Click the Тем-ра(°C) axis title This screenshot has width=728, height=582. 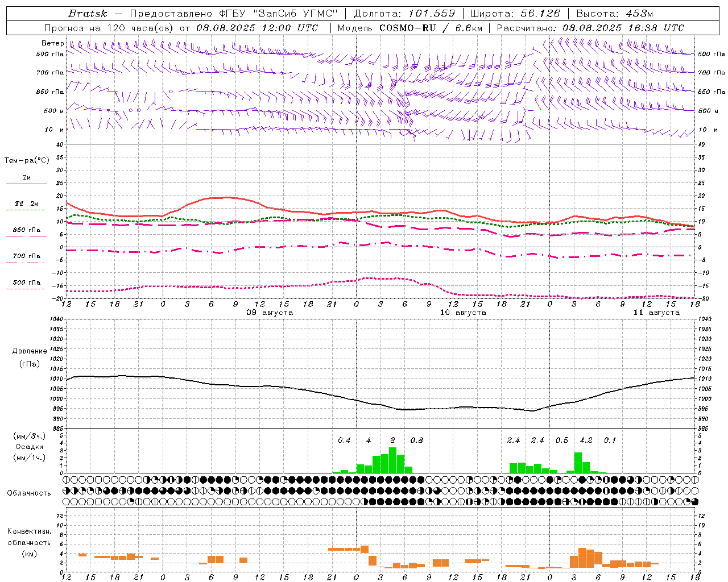coord(27,161)
